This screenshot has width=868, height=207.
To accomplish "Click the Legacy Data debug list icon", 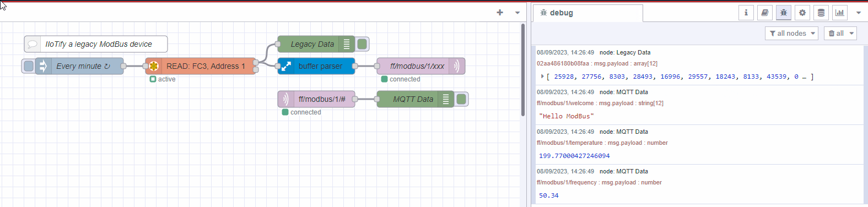I will 347,44.
